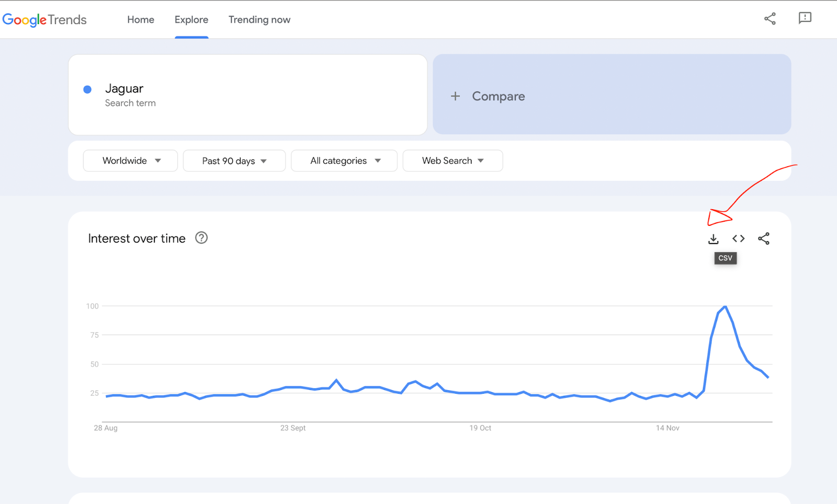Click the 28 Aug axis label
Viewport: 837px width, 504px height.
(106, 428)
